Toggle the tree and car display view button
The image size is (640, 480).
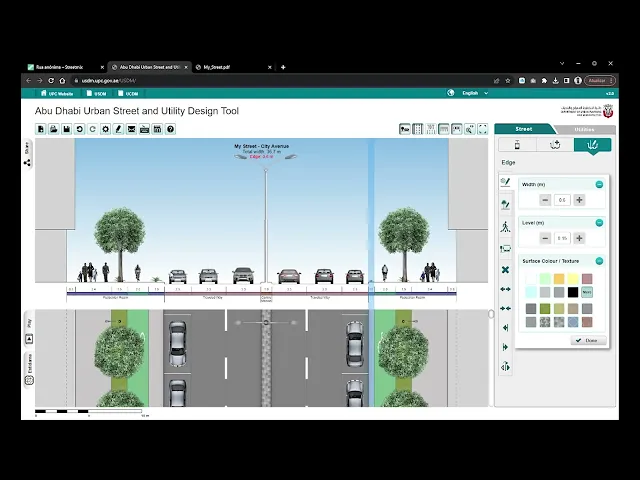(x=404, y=129)
